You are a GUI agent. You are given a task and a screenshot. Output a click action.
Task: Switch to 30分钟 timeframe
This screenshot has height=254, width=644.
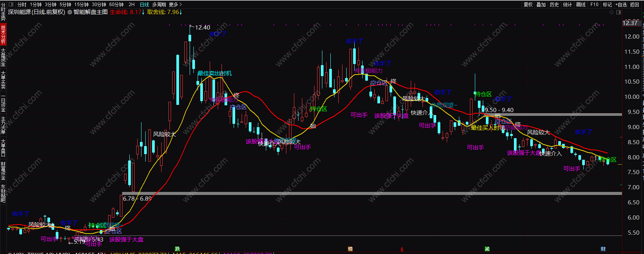[x=99, y=5]
